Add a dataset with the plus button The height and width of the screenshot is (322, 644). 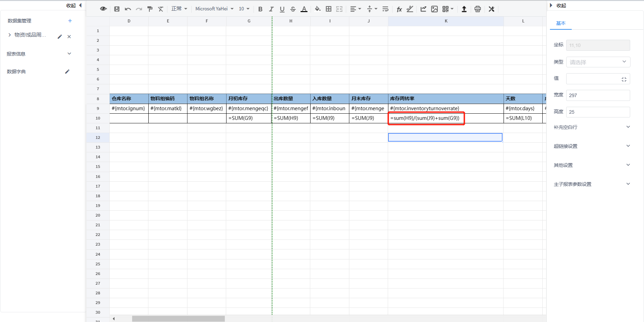tap(70, 21)
